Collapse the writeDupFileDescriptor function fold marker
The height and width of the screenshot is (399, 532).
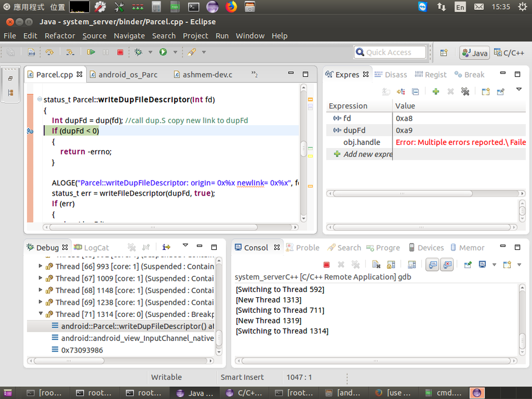39,99
